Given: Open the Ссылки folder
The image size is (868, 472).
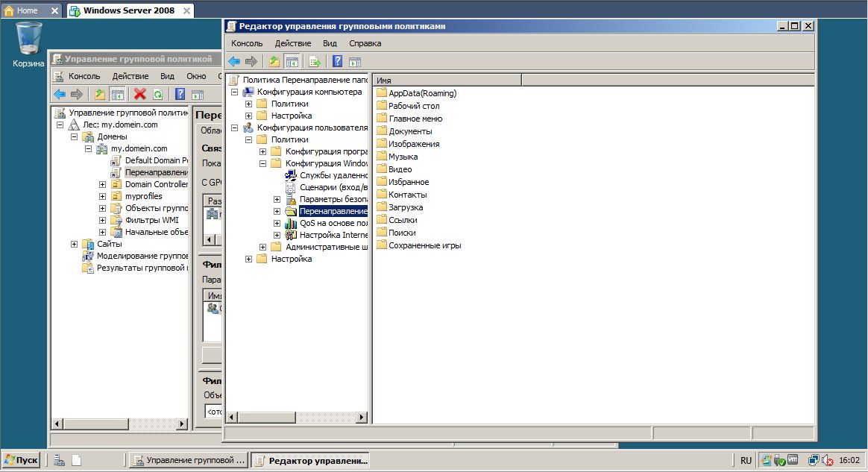Looking at the screenshot, I should coord(397,220).
